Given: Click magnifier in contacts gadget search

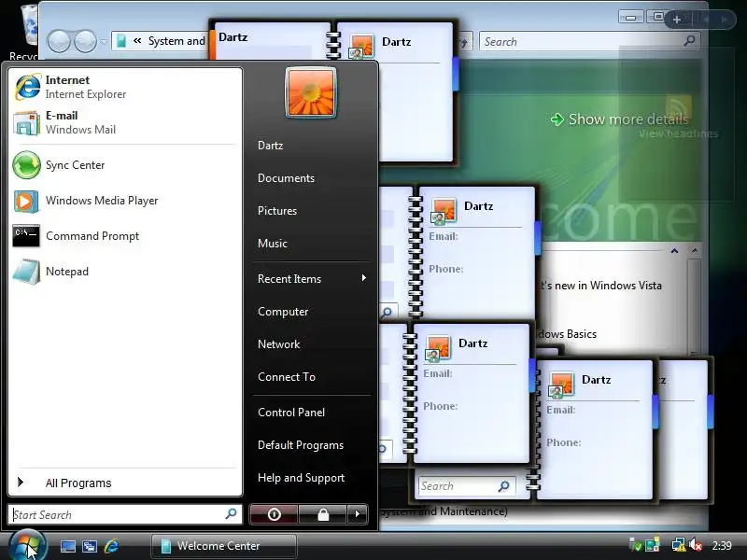Looking at the screenshot, I should pos(504,486).
